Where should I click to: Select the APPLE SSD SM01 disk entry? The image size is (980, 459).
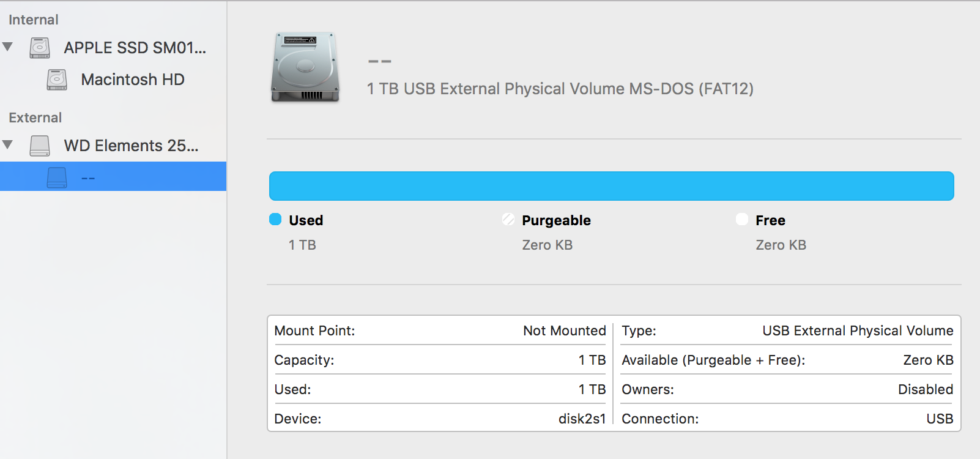pyautogui.click(x=135, y=48)
